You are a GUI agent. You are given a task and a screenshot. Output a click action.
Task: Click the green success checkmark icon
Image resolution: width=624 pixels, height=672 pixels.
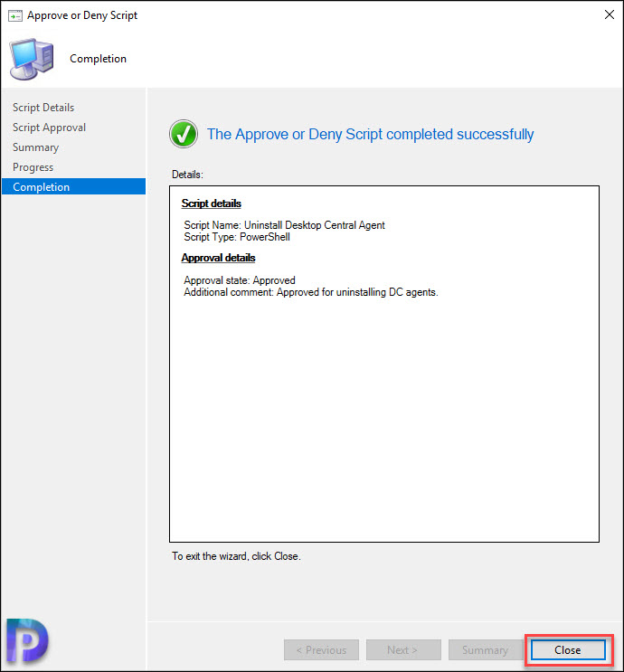click(x=184, y=134)
